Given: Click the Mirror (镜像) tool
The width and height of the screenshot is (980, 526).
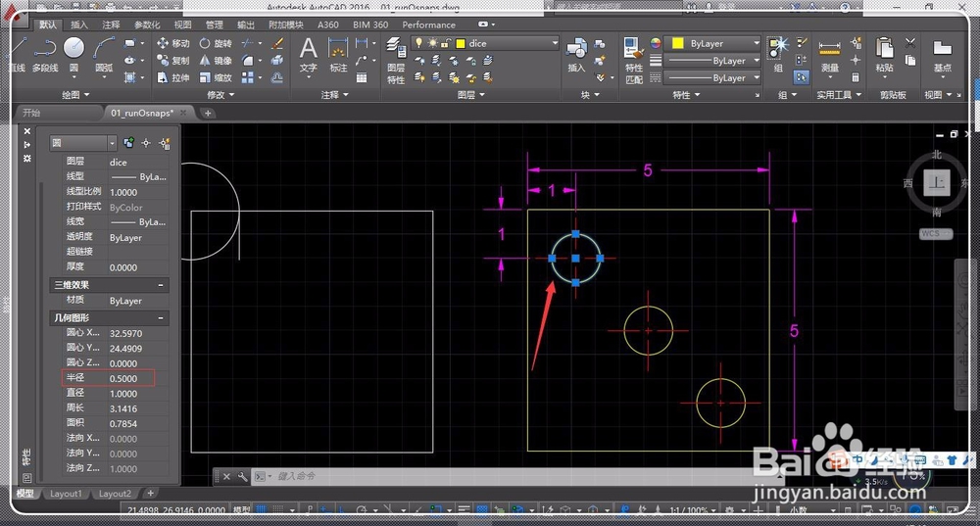Looking at the screenshot, I should tap(216, 61).
